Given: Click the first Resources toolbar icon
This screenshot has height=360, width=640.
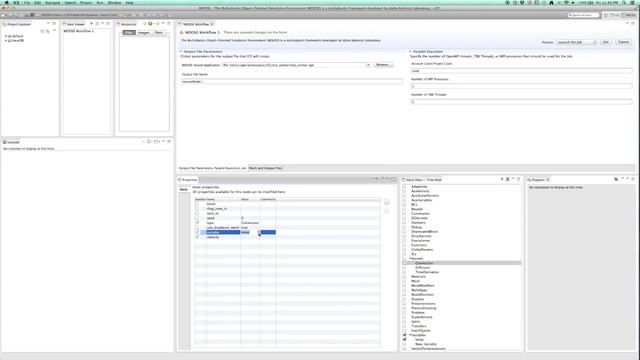Looking at the screenshot, I should click(x=144, y=24).
